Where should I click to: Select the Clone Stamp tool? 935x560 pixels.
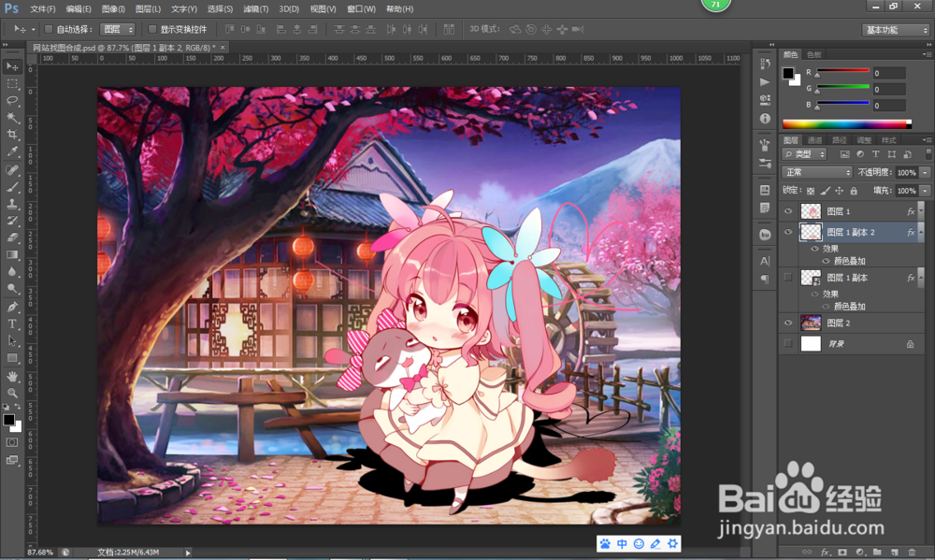[x=12, y=204]
